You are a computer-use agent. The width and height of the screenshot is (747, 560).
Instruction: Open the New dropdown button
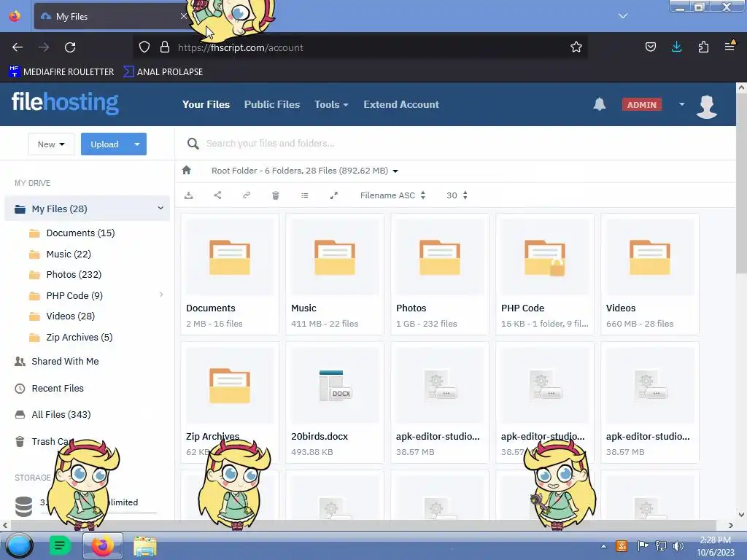51,144
